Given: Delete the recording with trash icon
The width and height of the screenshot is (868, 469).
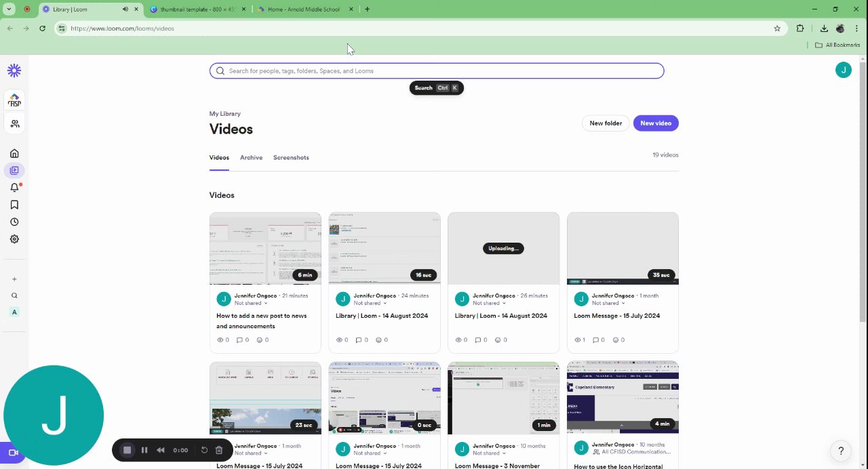Looking at the screenshot, I should [x=219, y=450].
